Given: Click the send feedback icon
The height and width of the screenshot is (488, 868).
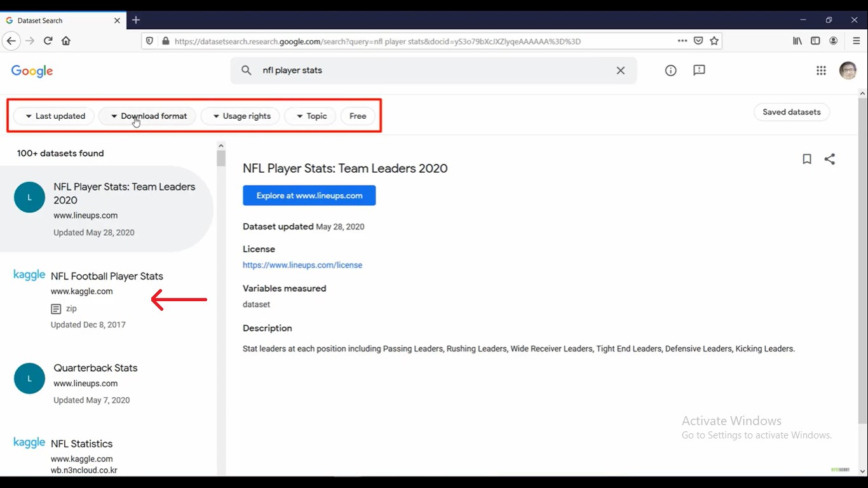Looking at the screenshot, I should (x=699, y=71).
